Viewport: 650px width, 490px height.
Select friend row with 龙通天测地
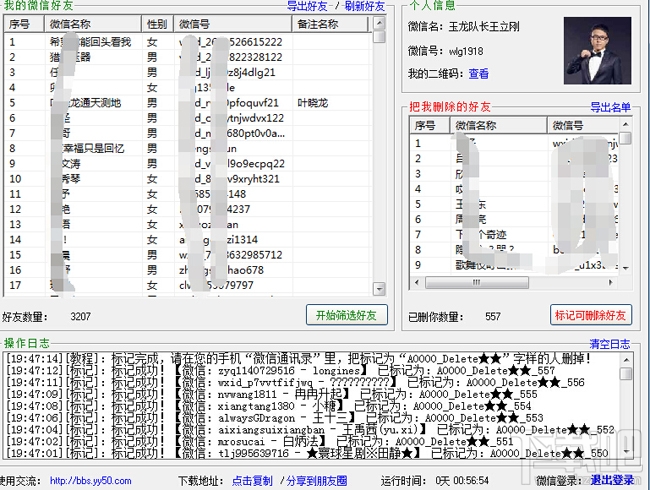pyautogui.click(x=188, y=103)
